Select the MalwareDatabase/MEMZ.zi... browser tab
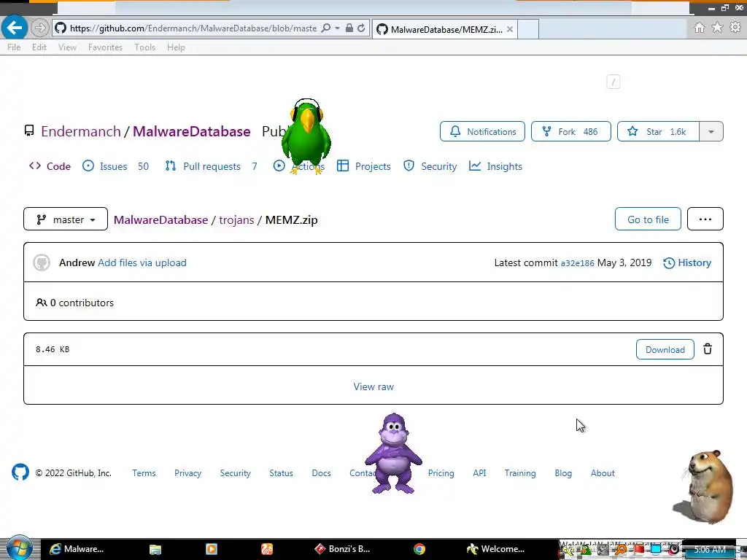The height and width of the screenshot is (560, 747). [x=444, y=29]
